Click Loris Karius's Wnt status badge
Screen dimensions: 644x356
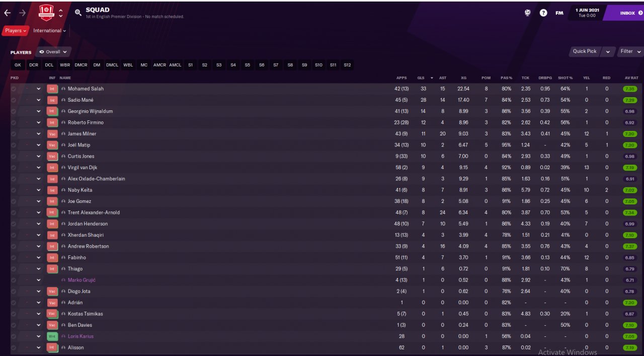tap(52, 336)
